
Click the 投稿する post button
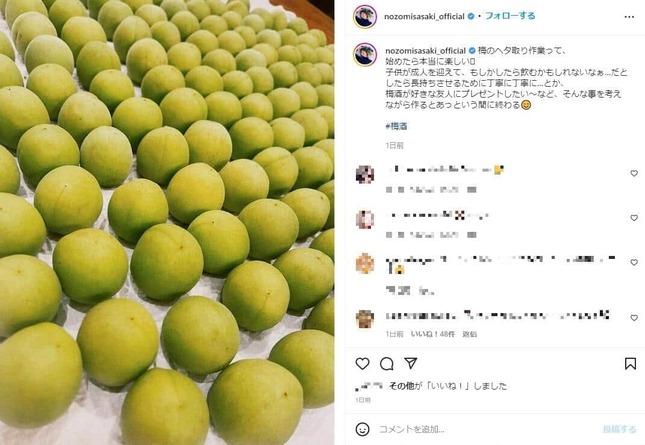click(619, 429)
